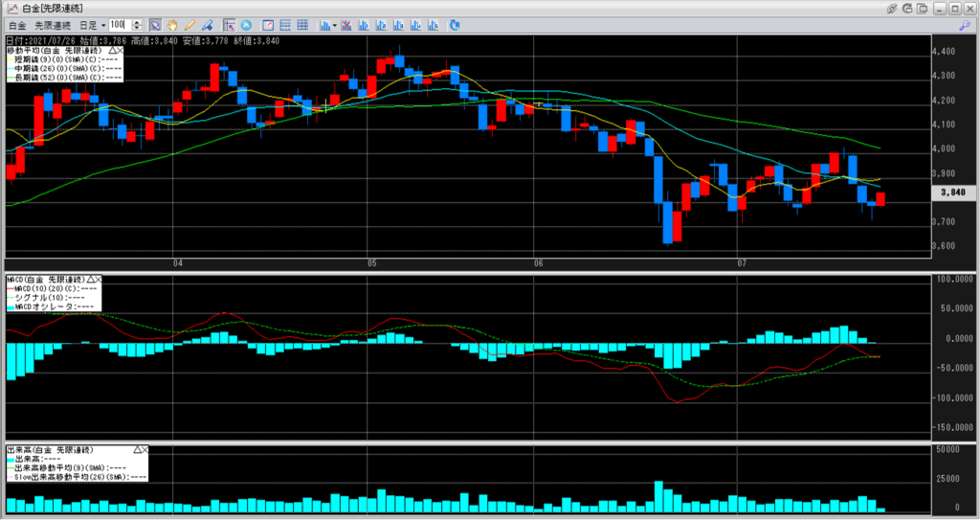Click the シグナル(10) legend entry

[x=46, y=298]
